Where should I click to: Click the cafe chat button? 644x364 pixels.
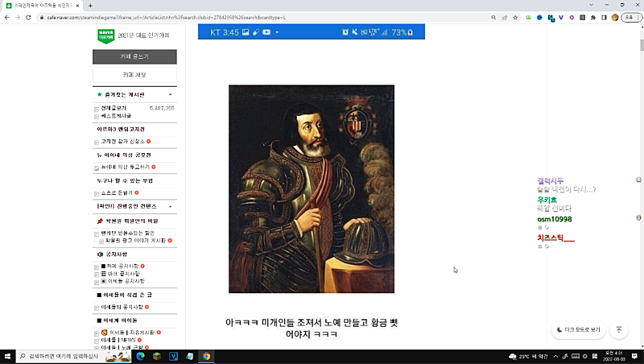click(x=134, y=75)
